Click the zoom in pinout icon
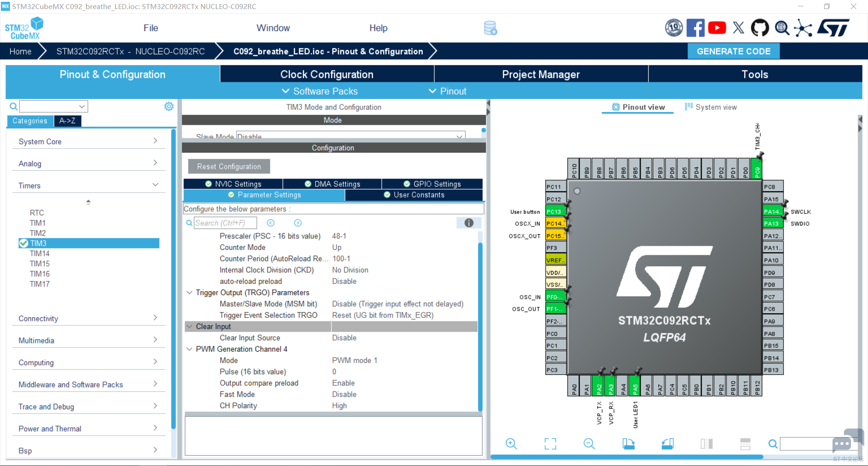This screenshot has height=466, width=868. click(x=511, y=444)
